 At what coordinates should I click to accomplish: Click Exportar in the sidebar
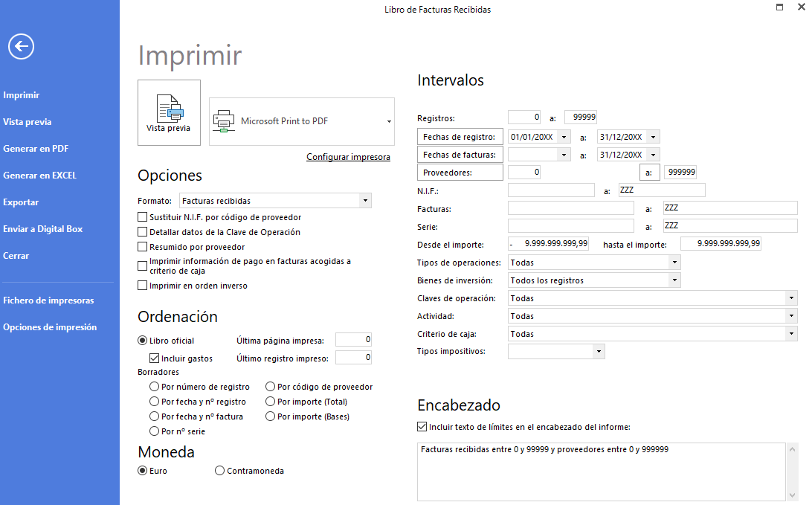tap(21, 202)
